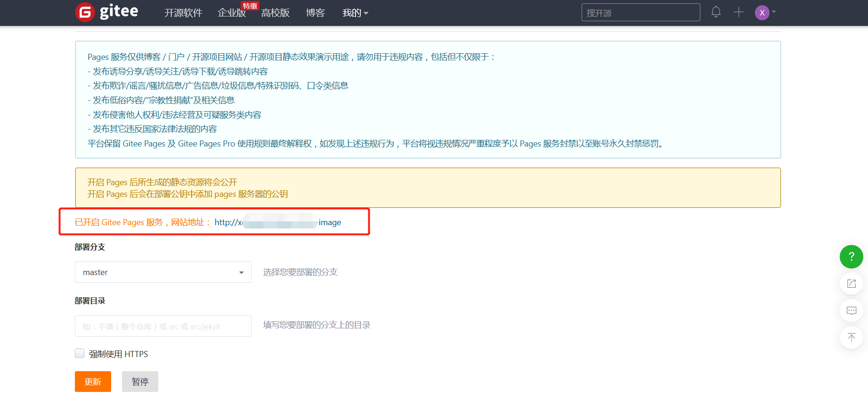
Task: Click the Gitee logo icon
Action: coord(85,12)
